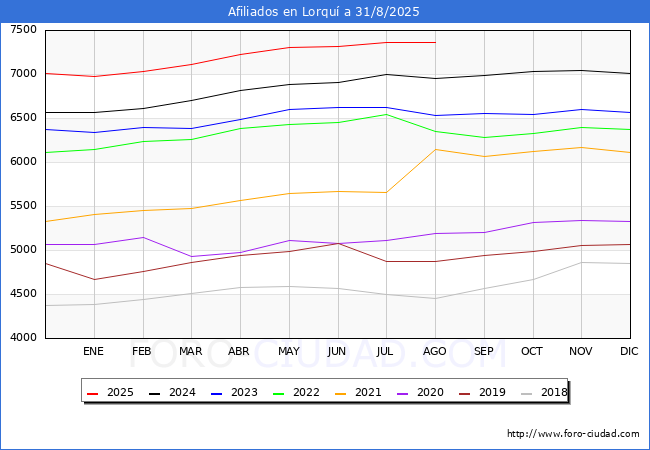Click the gray 2018 legend swatch
The width and height of the screenshot is (650, 450).
tap(526, 393)
